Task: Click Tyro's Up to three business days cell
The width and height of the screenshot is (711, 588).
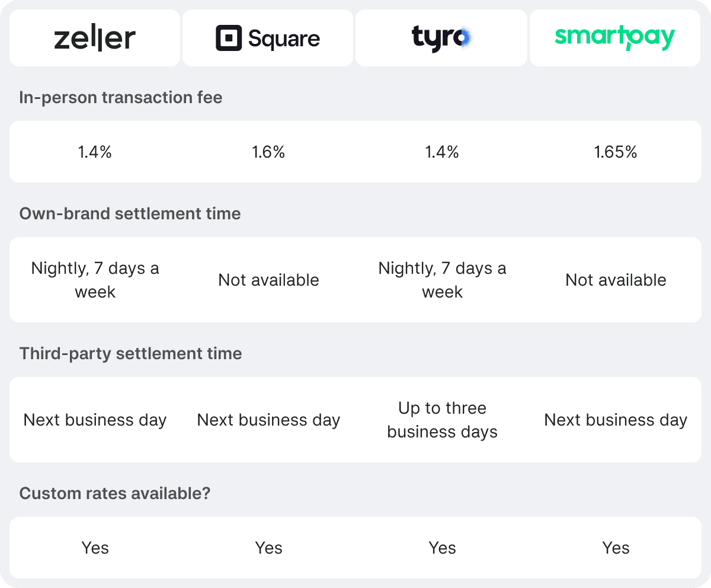Action: pos(442,420)
